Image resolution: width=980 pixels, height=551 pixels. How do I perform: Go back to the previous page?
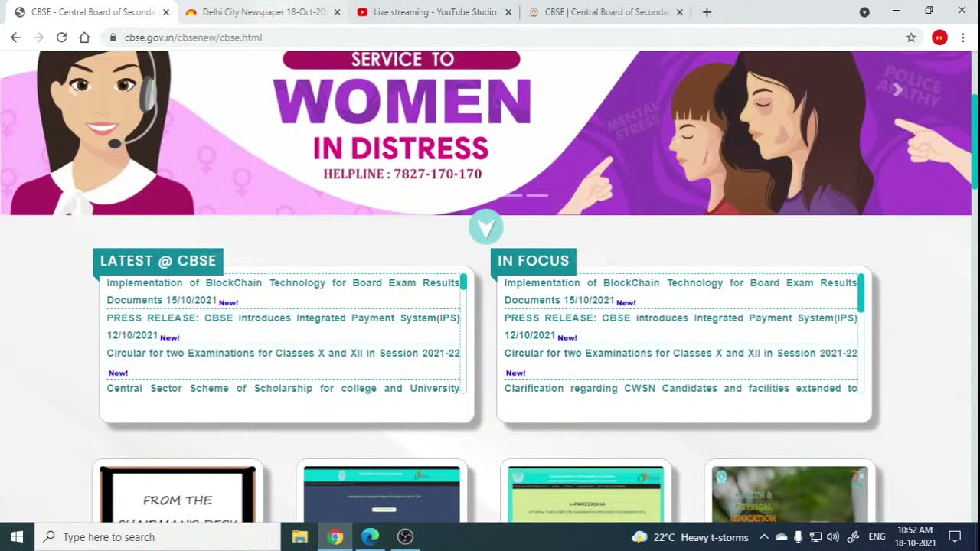click(15, 37)
